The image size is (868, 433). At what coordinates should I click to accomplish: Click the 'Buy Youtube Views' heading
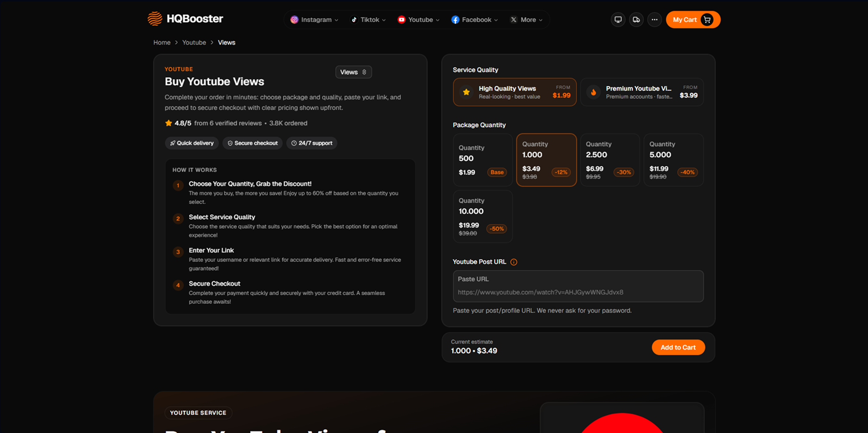[214, 82]
